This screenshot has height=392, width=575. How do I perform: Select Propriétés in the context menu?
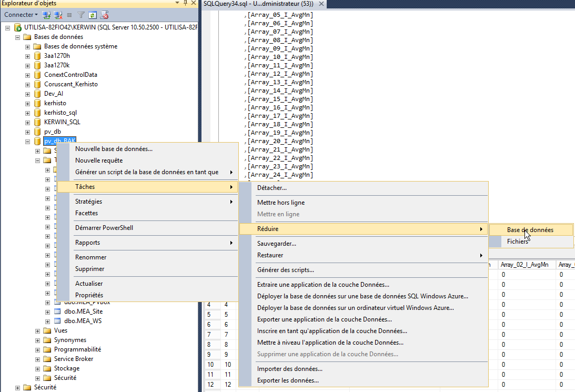pos(89,295)
